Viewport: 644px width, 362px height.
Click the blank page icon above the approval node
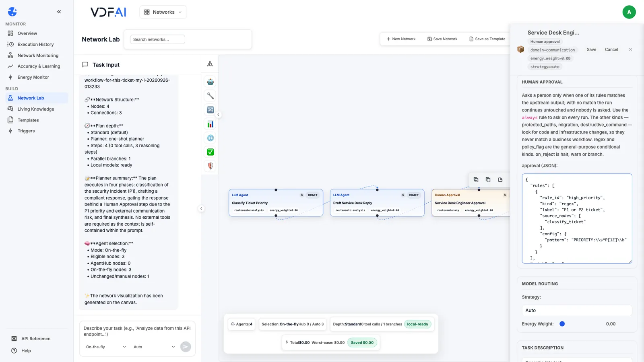click(x=500, y=180)
